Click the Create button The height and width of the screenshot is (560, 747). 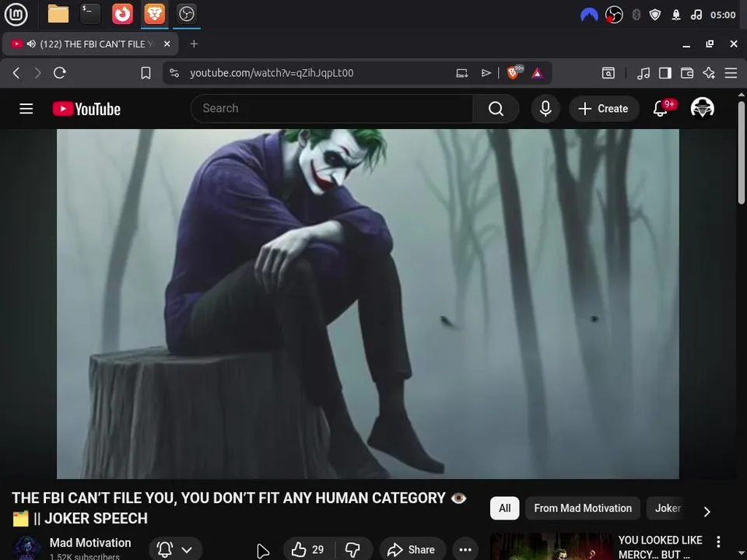coord(604,109)
